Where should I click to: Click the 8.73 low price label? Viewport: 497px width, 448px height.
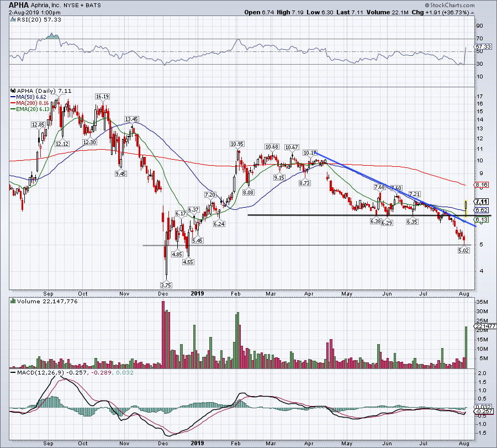304,183
